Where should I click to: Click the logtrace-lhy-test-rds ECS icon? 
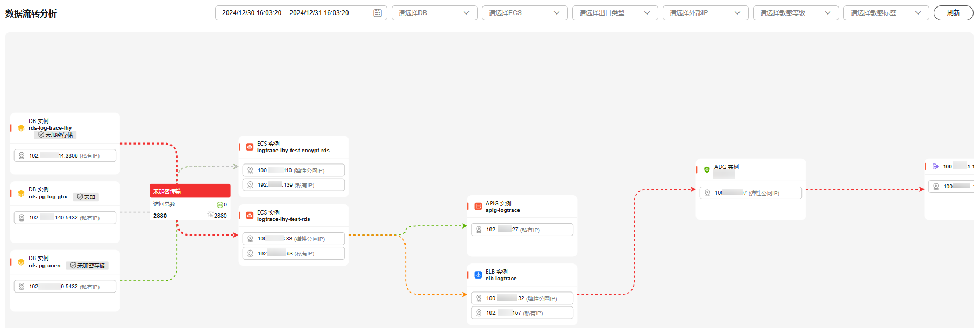[x=250, y=216]
